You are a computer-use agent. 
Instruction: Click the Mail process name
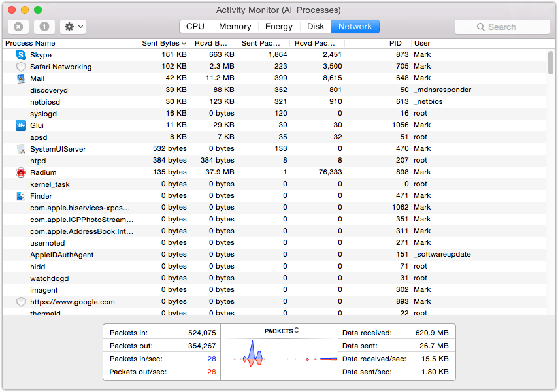[x=37, y=78]
